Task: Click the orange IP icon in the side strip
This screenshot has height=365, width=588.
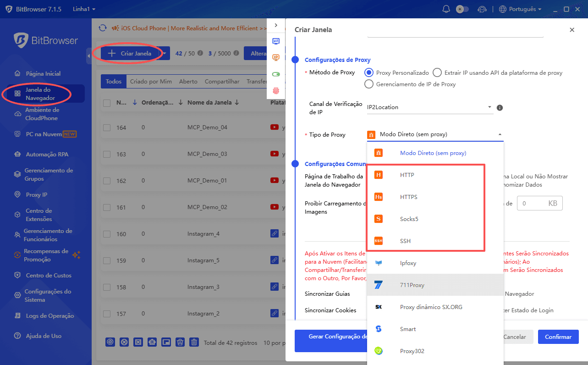Action: tap(276, 57)
